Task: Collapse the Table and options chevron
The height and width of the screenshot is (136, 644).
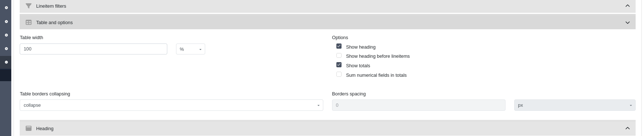Action: coord(628,23)
